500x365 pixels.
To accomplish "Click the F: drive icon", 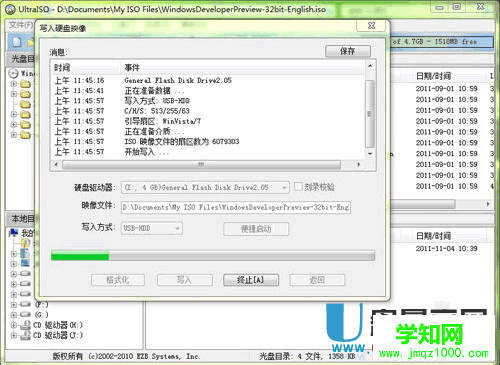I will (x=26, y=304).
